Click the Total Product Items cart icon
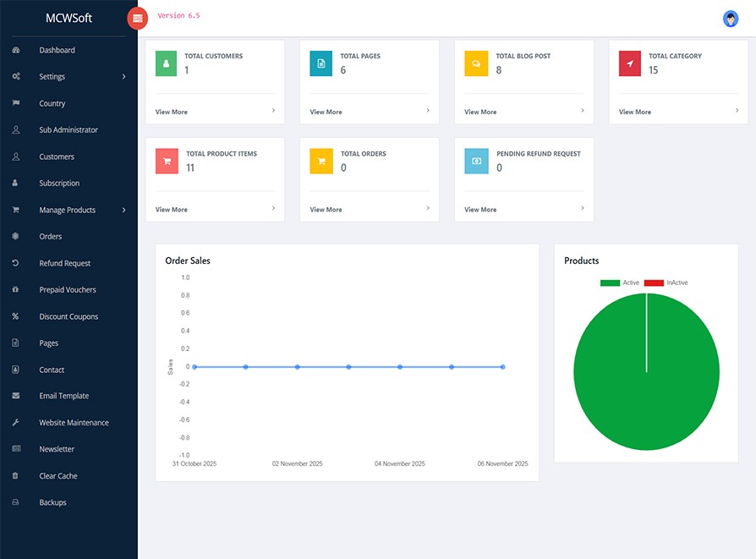 tap(167, 162)
